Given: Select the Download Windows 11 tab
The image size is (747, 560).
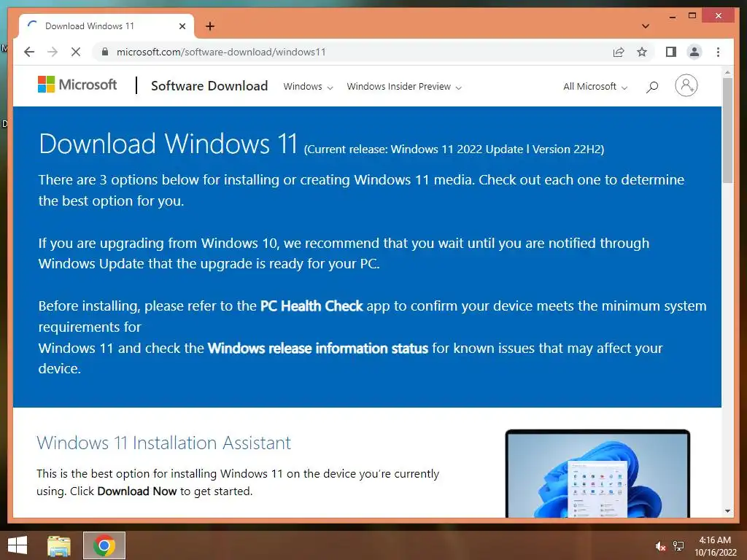Looking at the screenshot, I should point(106,26).
